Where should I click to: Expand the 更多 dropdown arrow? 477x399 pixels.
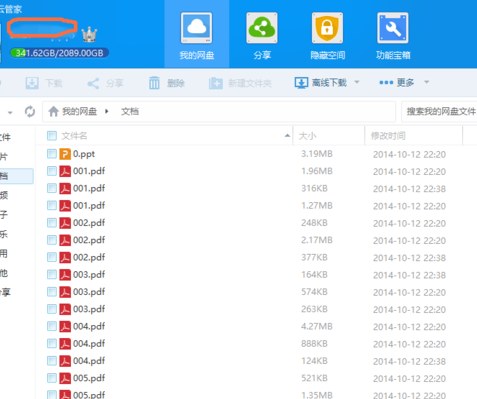pyautogui.click(x=426, y=82)
